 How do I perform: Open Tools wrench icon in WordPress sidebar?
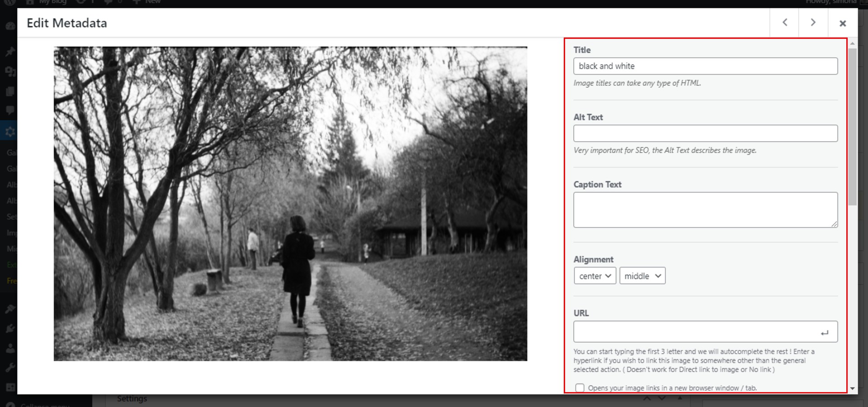(x=10, y=368)
